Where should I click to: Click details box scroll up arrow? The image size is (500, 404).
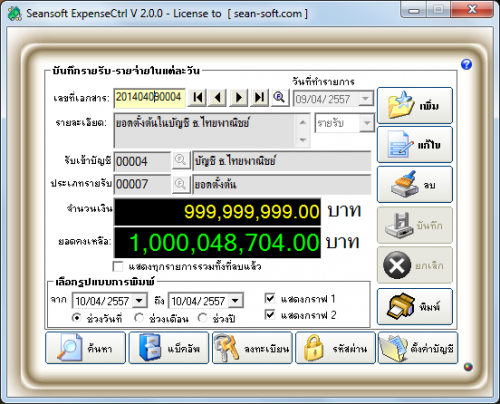tap(303, 122)
